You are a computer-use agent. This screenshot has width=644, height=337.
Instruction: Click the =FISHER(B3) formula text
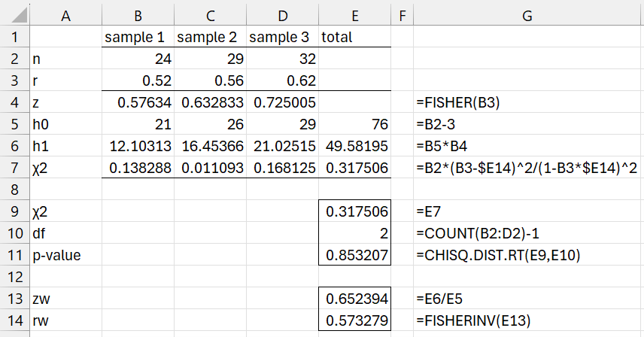coord(458,102)
